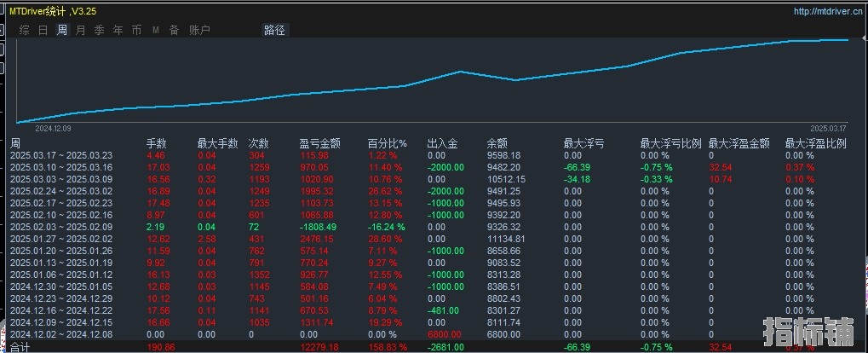Click the 余额 column header

point(497,143)
